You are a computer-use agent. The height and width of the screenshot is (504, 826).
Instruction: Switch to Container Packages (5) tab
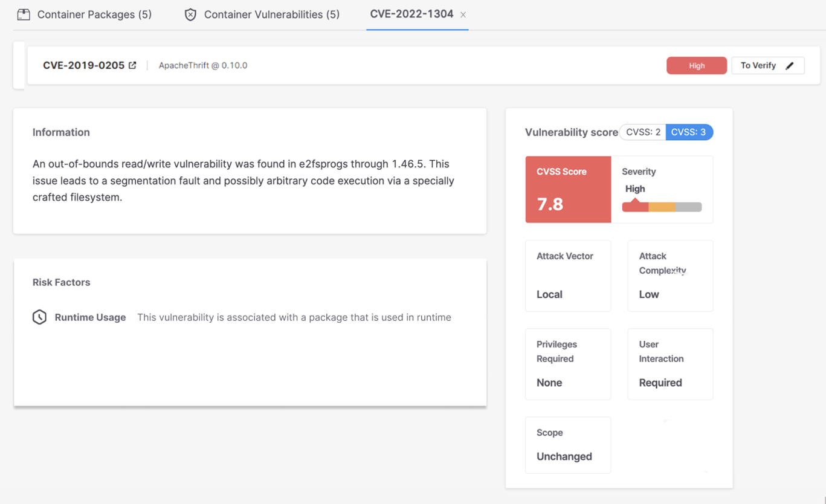coord(85,15)
